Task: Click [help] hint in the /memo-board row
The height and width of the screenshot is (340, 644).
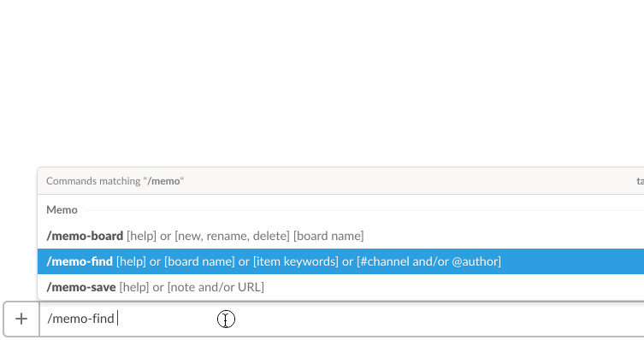Action: [141, 236]
